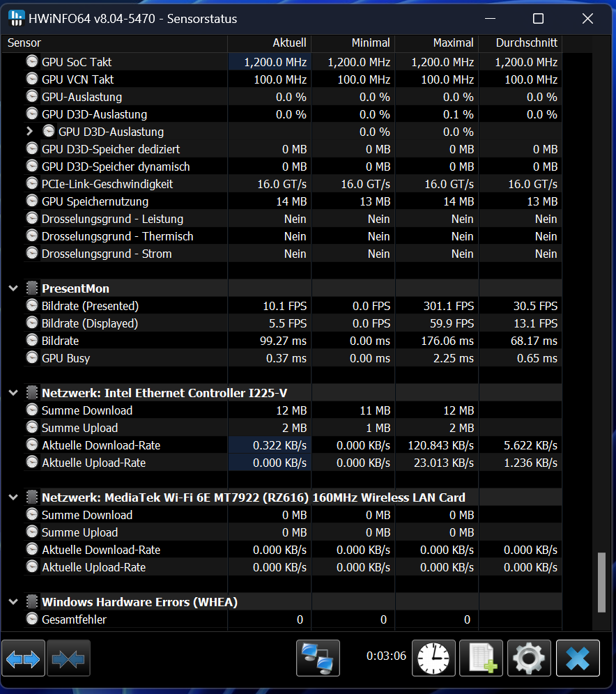
Task: Select the 30.5 FPS average value
Action: [535, 306]
